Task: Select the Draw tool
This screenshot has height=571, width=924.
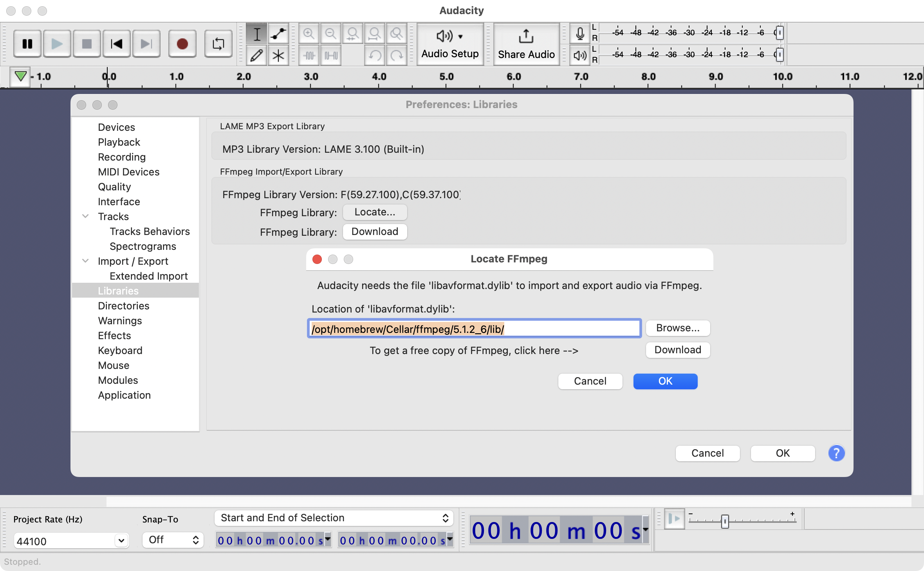Action: (x=257, y=55)
